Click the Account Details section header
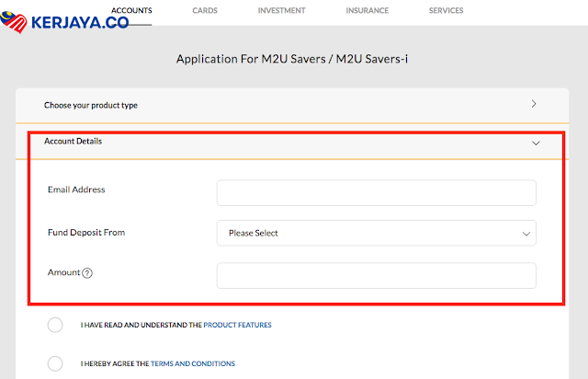 click(x=292, y=142)
